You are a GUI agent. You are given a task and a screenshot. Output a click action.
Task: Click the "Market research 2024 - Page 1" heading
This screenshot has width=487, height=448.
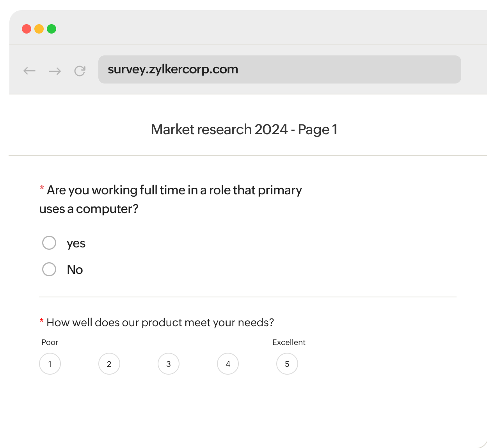(244, 129)
